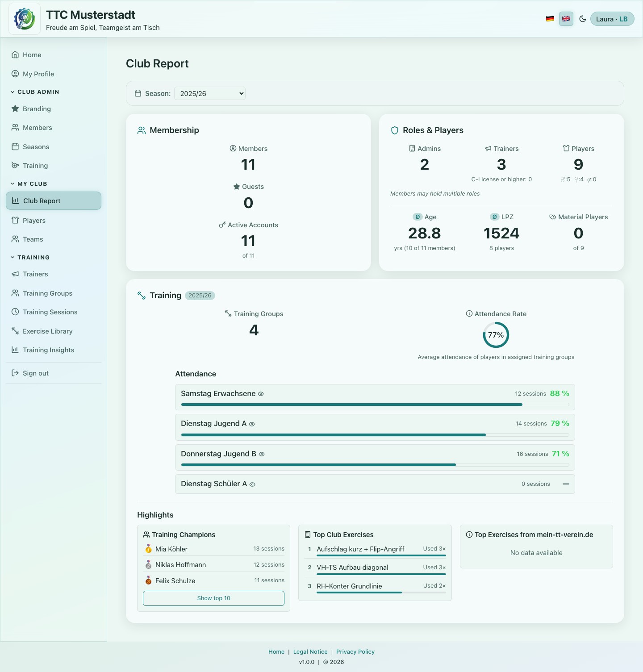Screen dimensions: 643x672
Task: Open the Legal Notice footer link
Action: coord(310,651)
